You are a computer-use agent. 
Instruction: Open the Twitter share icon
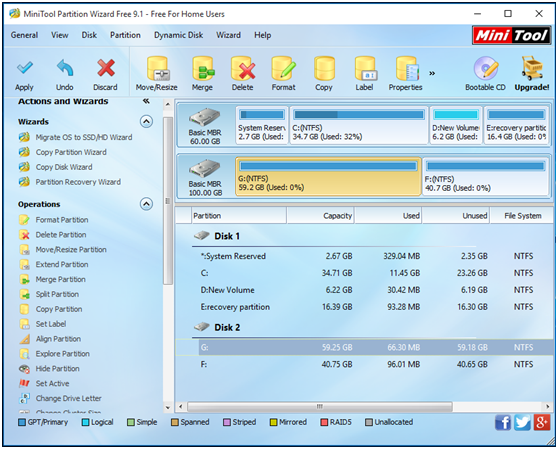(x=522, y=423)
